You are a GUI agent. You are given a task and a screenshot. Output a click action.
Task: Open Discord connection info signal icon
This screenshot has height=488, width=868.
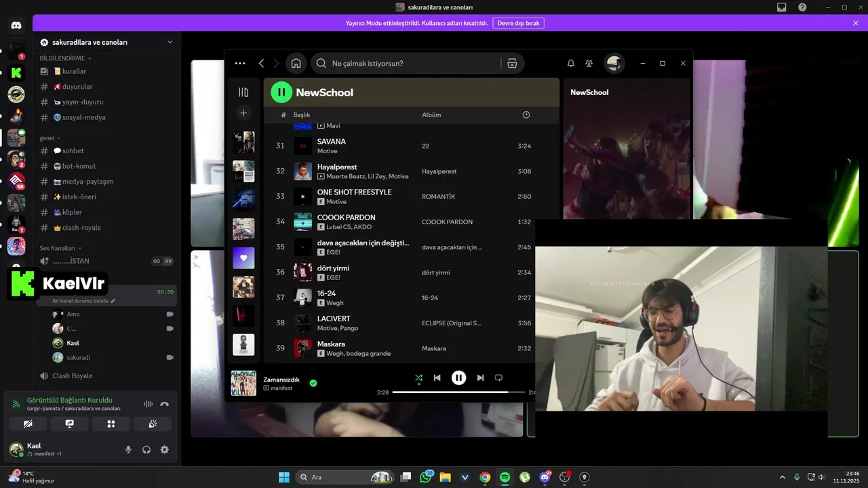pyautogui.click(x=16, y=404)
